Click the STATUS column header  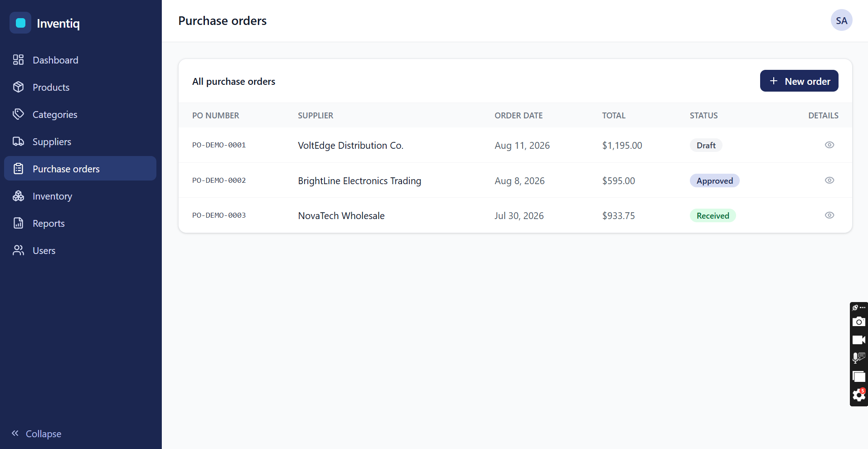(703, 115)
